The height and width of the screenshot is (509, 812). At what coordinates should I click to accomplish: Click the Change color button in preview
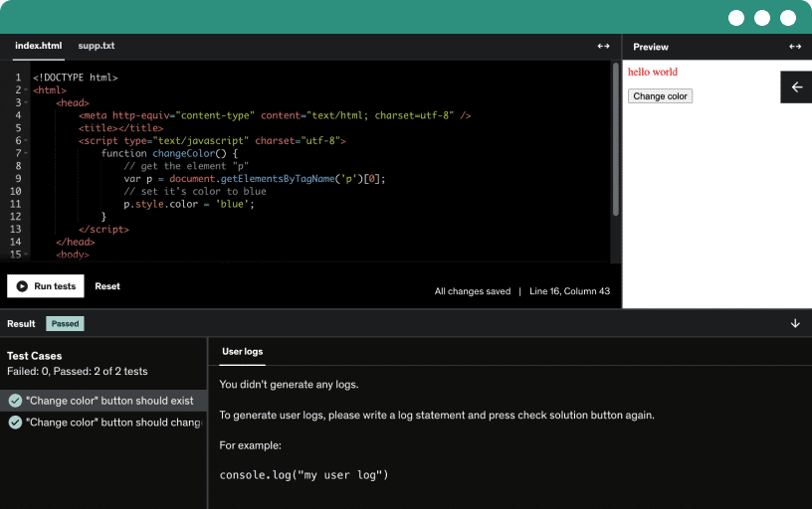pos(660,96)
